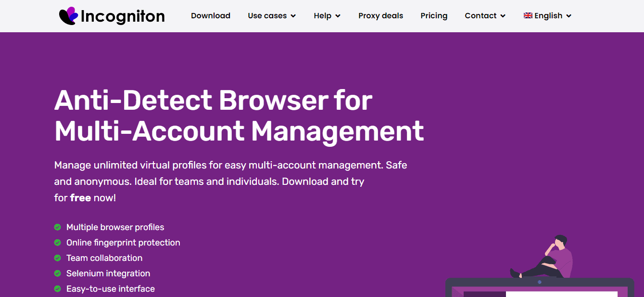Select the English language option
This screenshot has height=297, width=644.
(x=548, y=16)
